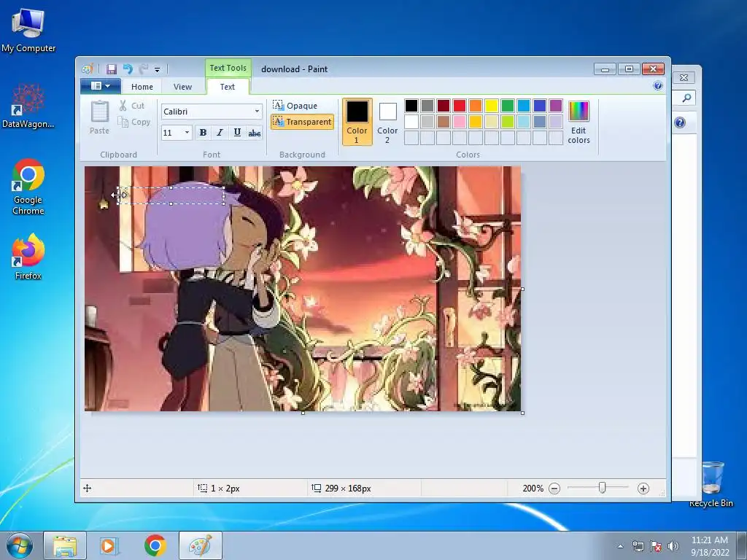Pick the indigo color swatch
Screen dimensions: 747x560
tap(540, 106)
